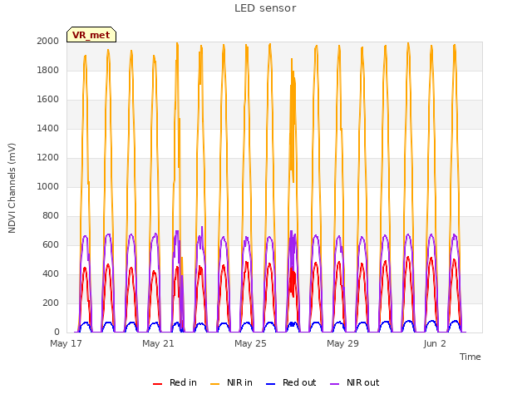
Task: Click the orange NIR in legend swatch
Action: [215, 384]
